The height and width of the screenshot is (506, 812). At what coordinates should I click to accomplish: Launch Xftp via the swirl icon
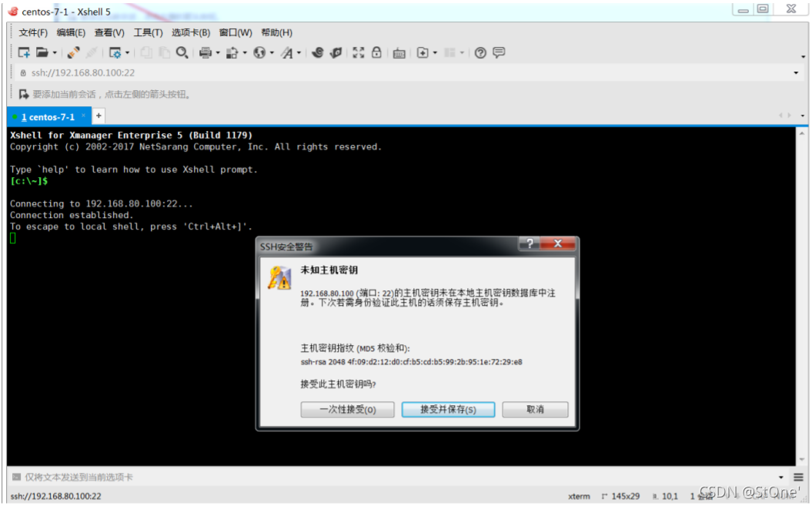[x=318, y=52]
